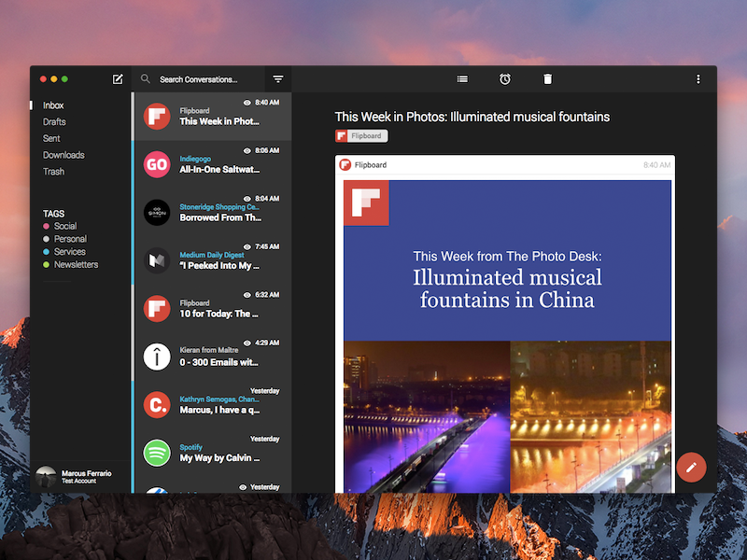Click the red floating pencil compose button
Screen dimensions: 747x560
(x=691, y=468)
